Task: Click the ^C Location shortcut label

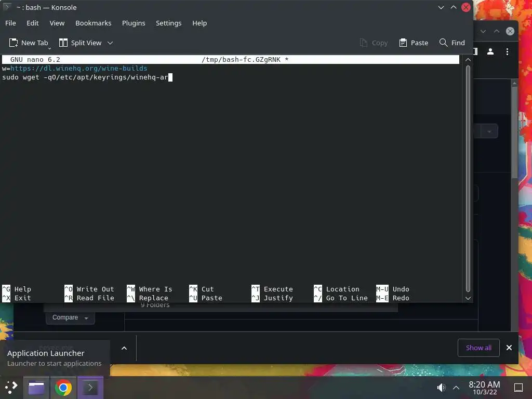Action: pos(337,289)
